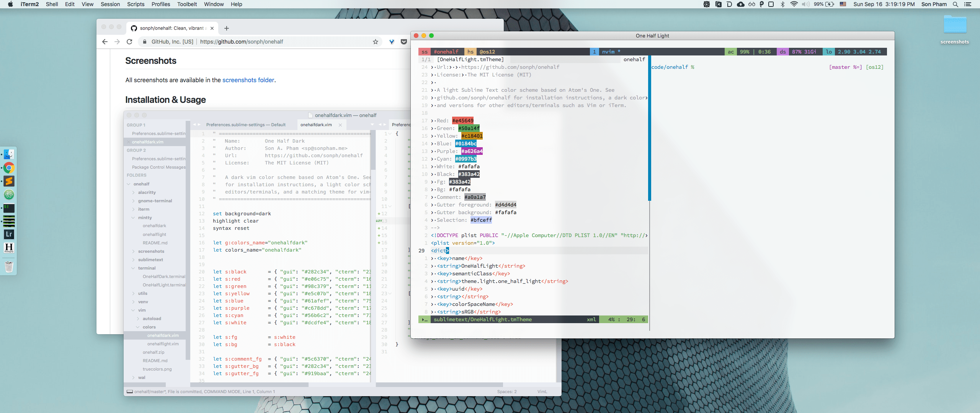Image resolution: width=980 pixels, height=413 pixels.
Task: Click the browser back navigation arrow
Action: (x=105, y=41)
